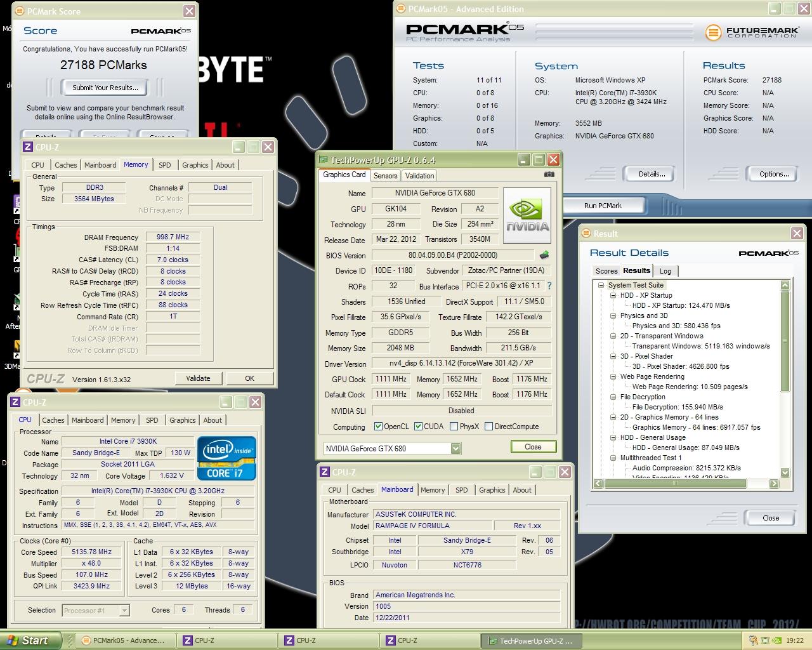Click the system tray clock showing 19:22
The image size is (812, 650).
tap(794, 640)
